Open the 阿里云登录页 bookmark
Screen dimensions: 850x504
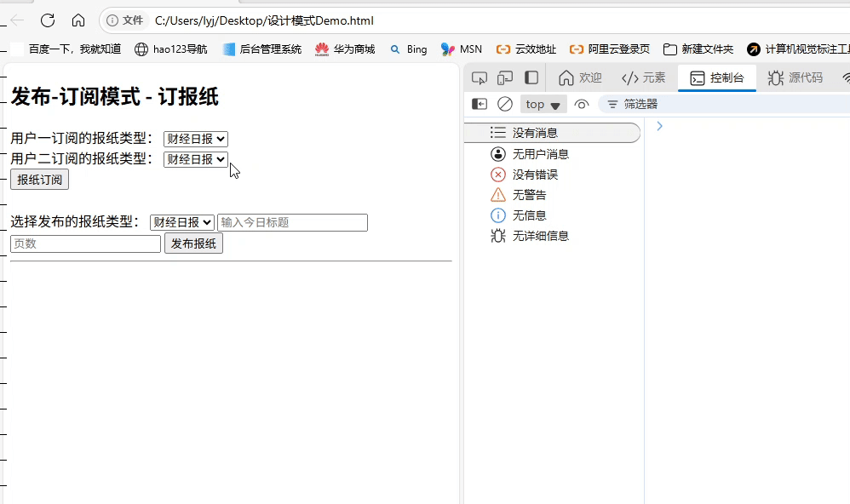610,49
